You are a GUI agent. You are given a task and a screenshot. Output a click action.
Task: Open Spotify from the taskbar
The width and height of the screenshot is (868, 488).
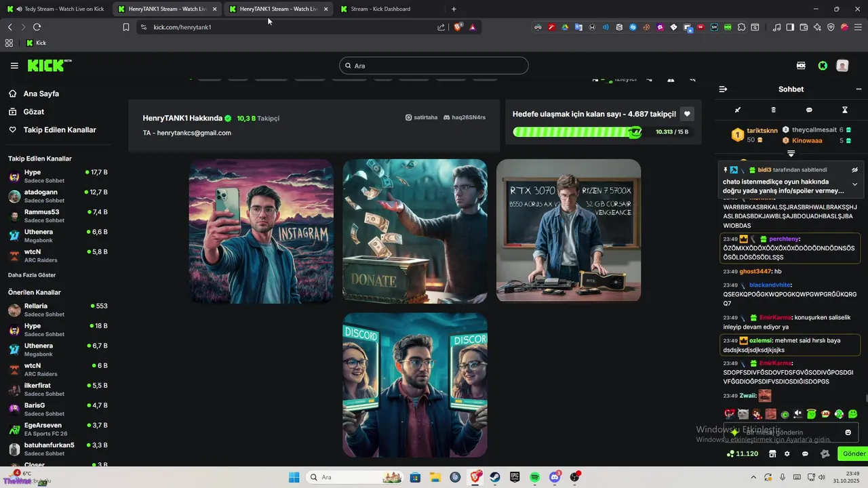[x=535, y=477]
